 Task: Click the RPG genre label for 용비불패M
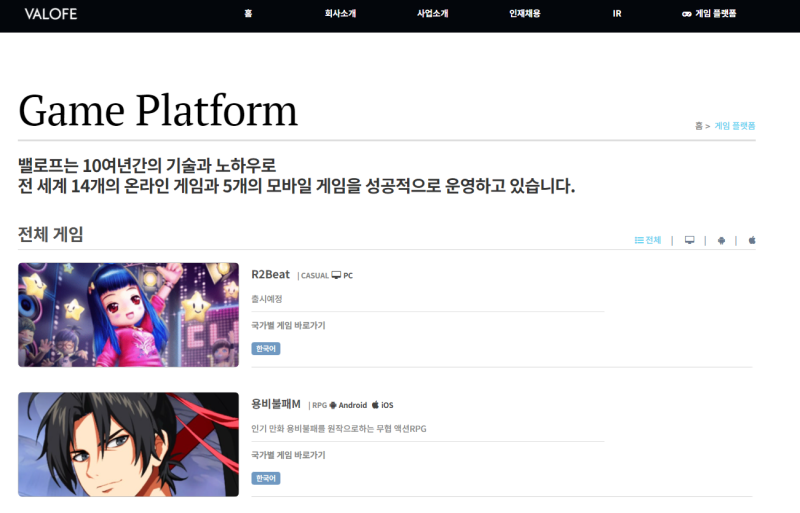(319, 405)
